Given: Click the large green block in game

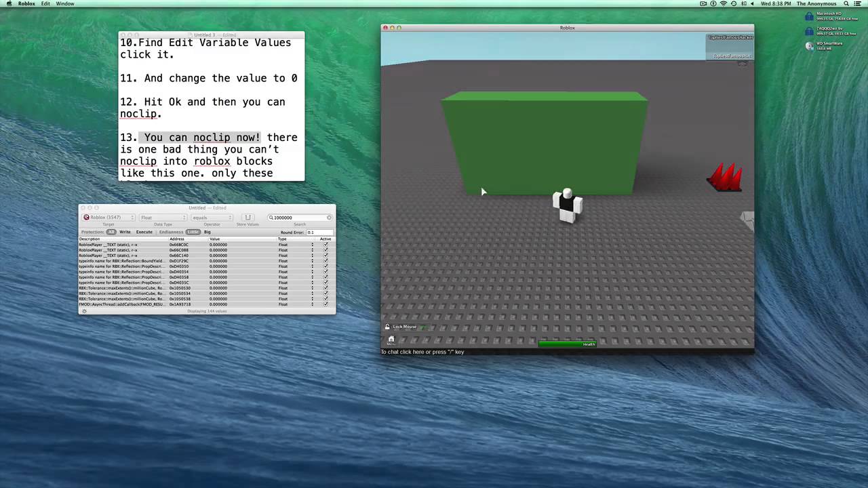Looking at the screenshot, I should point(545,142).
